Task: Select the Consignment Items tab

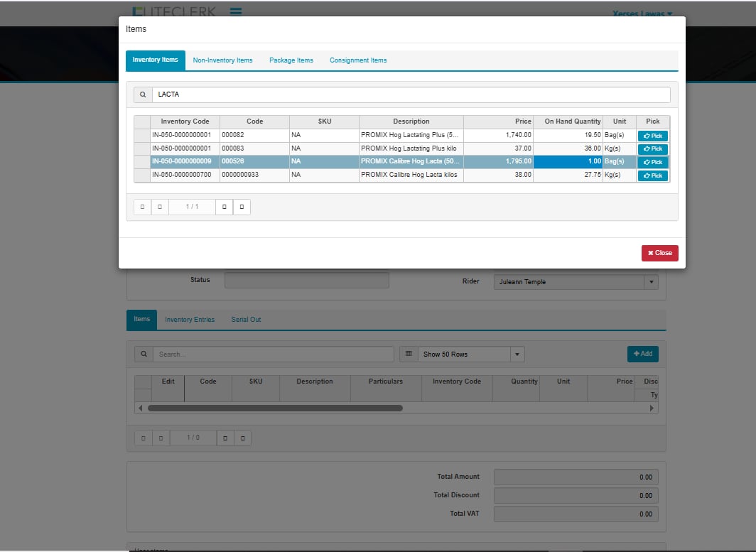Action: coord(358,60)
